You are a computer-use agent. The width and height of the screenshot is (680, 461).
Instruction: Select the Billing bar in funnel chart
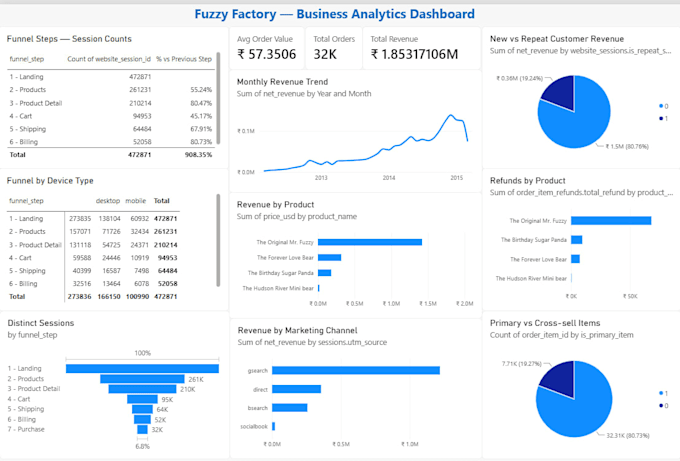pyautogui.click(x=142, y=419)
